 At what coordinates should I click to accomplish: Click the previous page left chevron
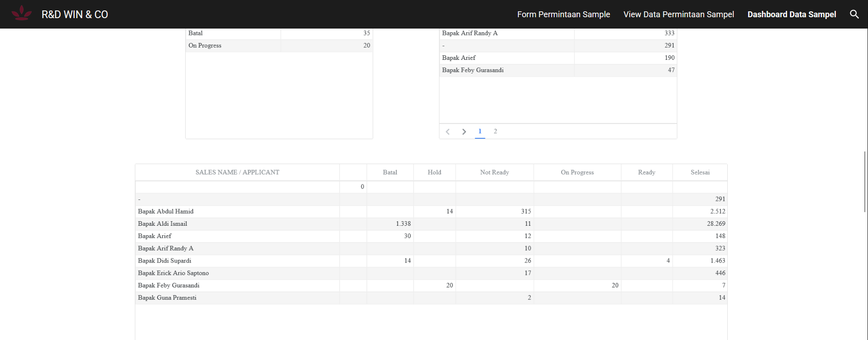click(x=448, y=131)
